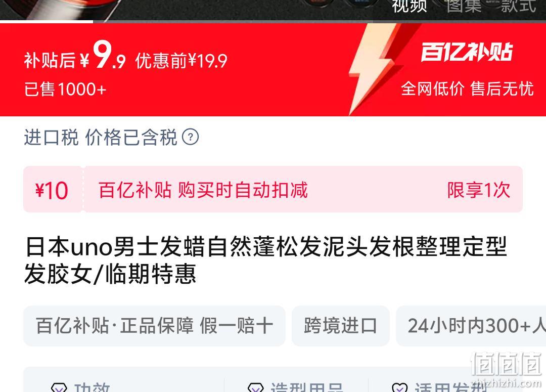
Task: Tap the diamond icon beside 功效
Action: click(59, 387)
